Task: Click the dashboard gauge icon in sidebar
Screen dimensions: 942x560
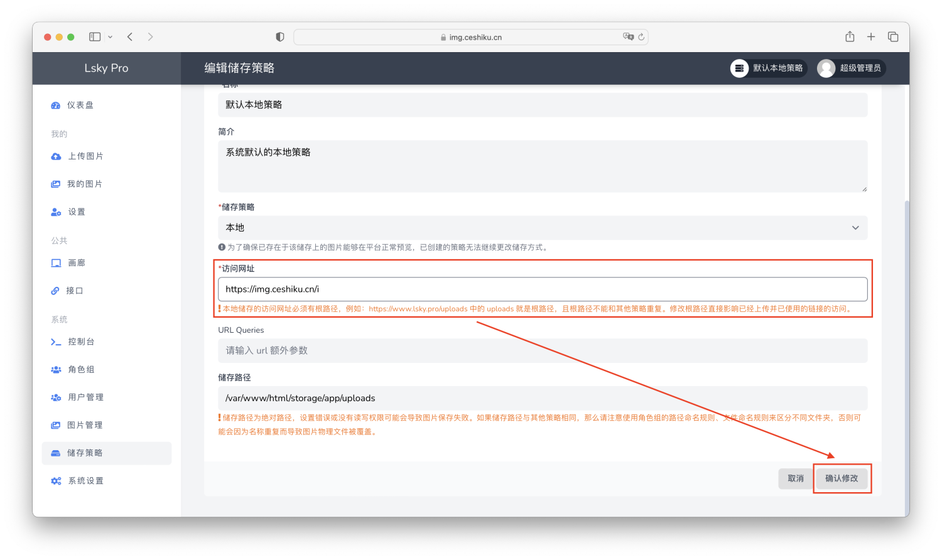Action: (x=55, y=105)
